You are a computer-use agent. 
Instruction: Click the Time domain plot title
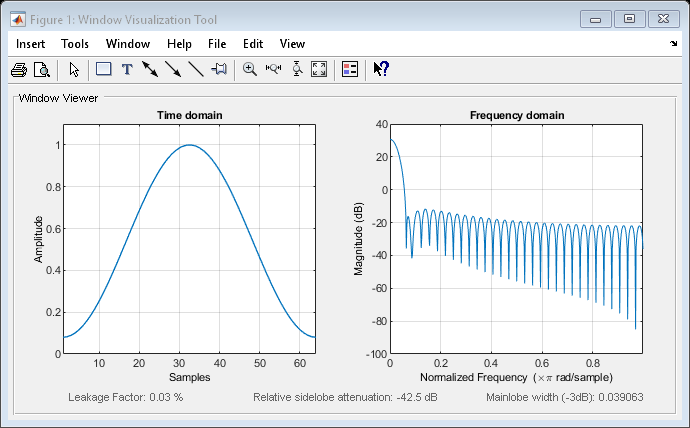pos(190,115)
